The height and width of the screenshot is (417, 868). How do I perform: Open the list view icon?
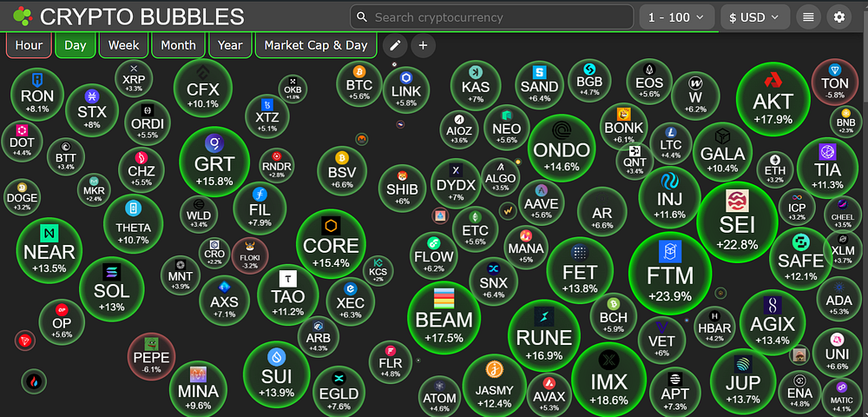(808, 17)
